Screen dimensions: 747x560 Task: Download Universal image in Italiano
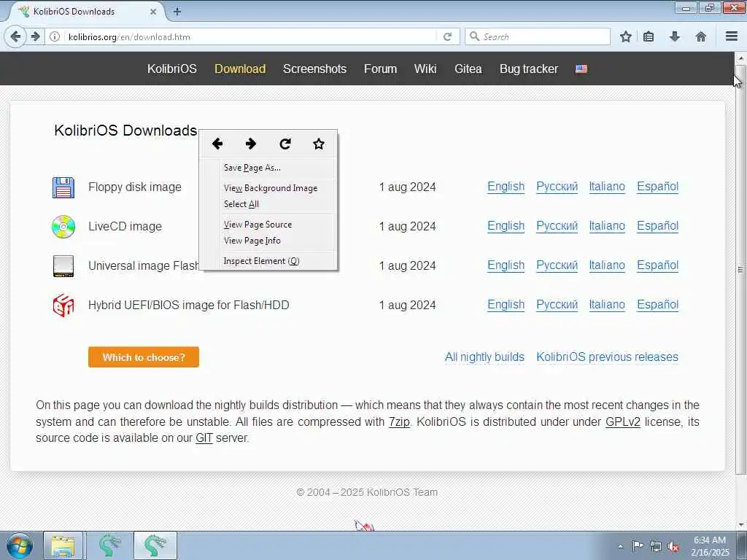(607, 265)
